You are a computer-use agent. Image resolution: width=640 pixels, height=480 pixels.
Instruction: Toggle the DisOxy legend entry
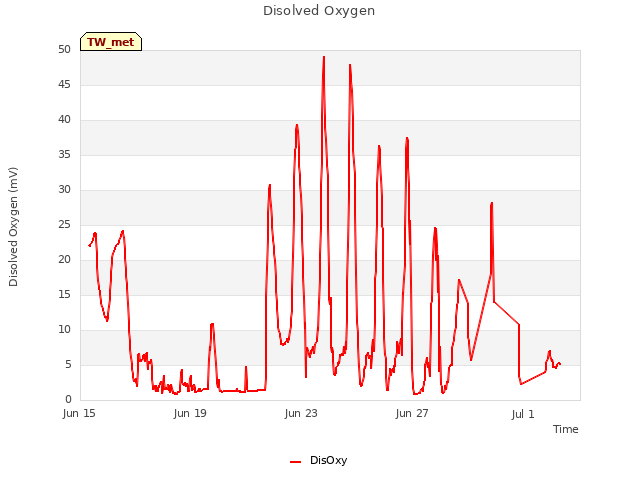pyautogui.click(x=318, y=460)
